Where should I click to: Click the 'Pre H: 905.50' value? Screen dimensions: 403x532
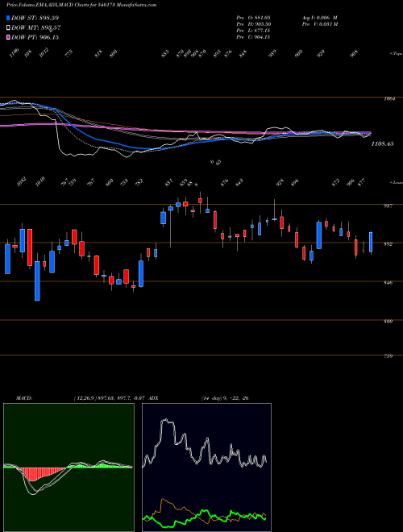coord(253,24)
